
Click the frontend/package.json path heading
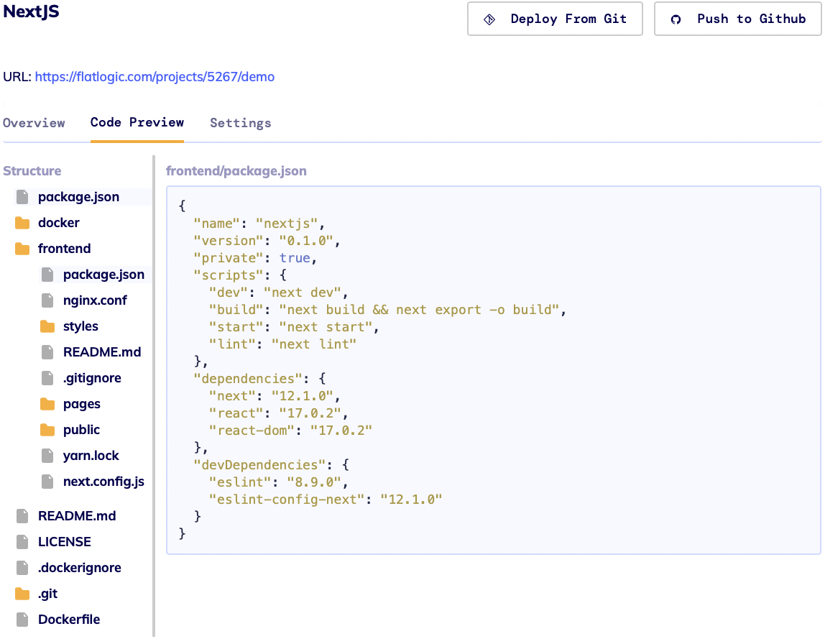[236, 171]
